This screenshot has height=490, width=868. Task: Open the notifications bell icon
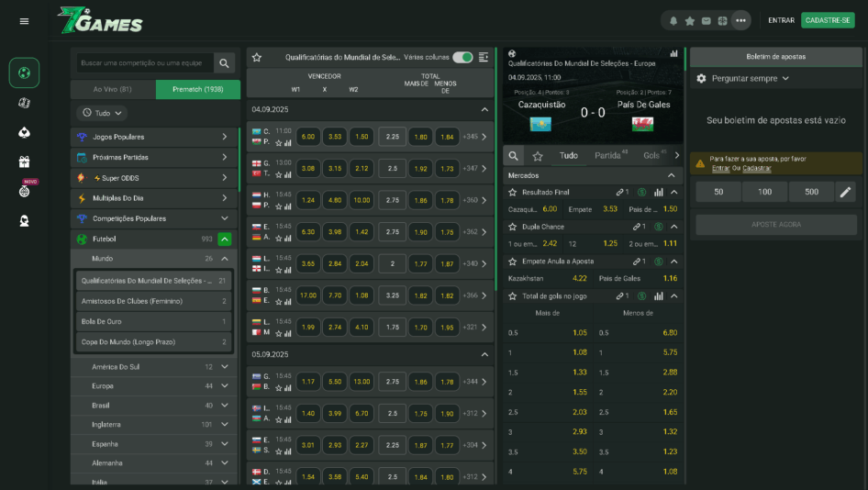point(673,21)
